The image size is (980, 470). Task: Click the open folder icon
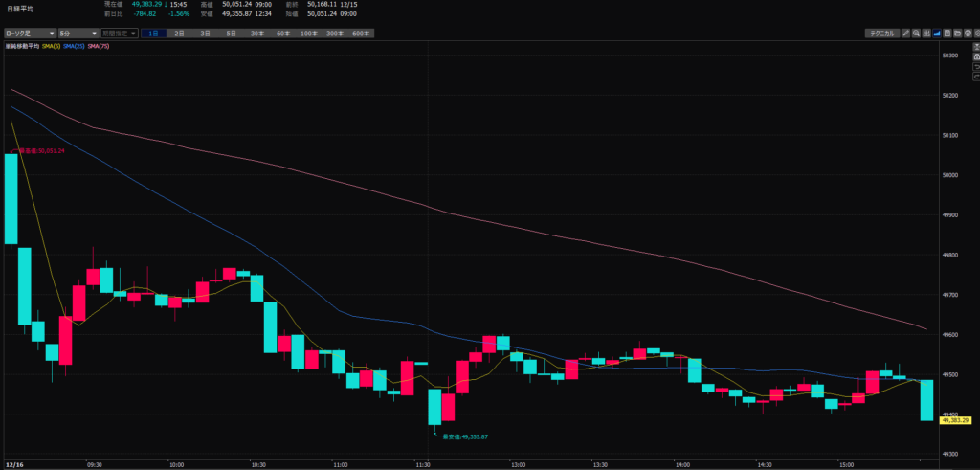point(955,34)
